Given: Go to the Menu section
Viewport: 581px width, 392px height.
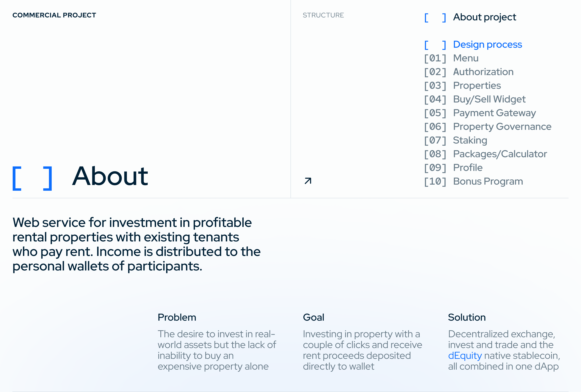Looking at the screenshot, I should pos(465,58).
